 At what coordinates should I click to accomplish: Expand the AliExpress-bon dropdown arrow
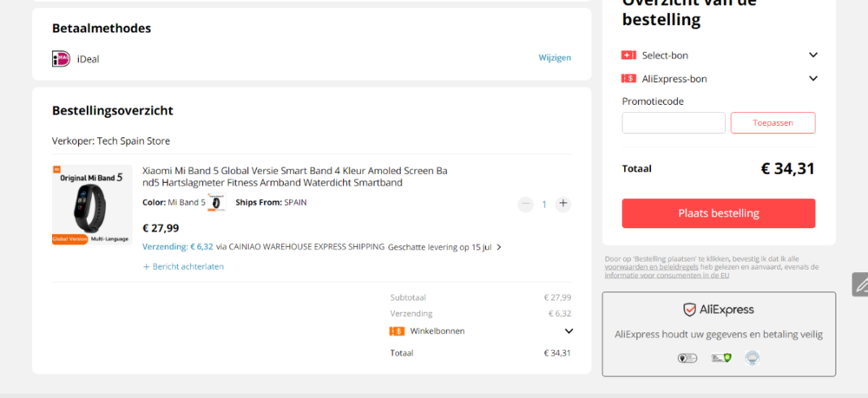(x=813, y=78)
